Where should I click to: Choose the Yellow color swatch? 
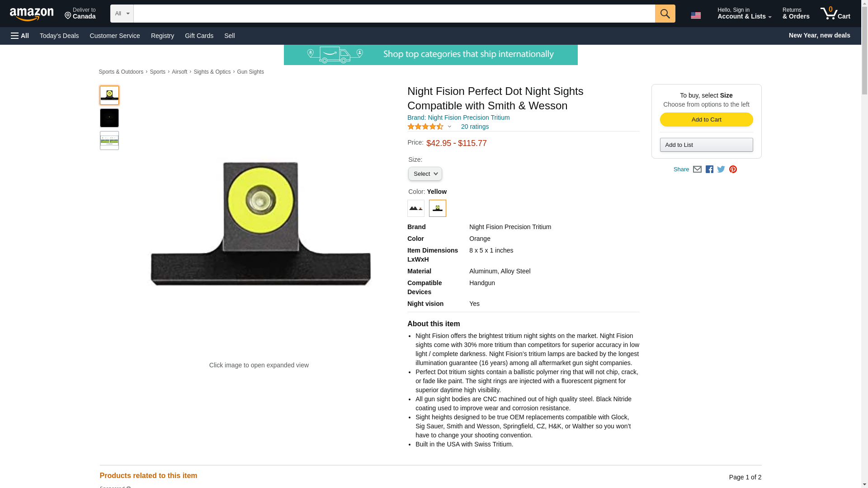coord(437,208)
